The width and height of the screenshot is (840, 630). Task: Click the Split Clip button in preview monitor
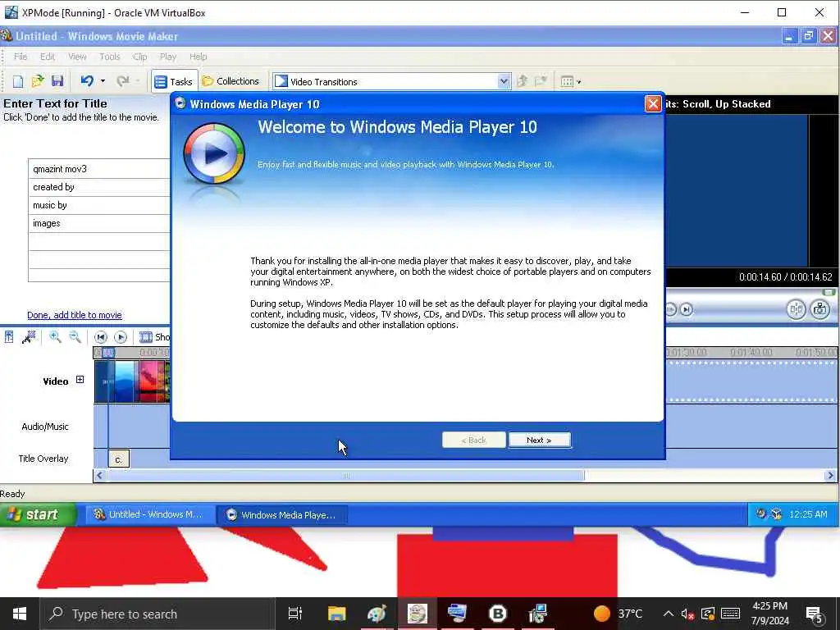796,309
